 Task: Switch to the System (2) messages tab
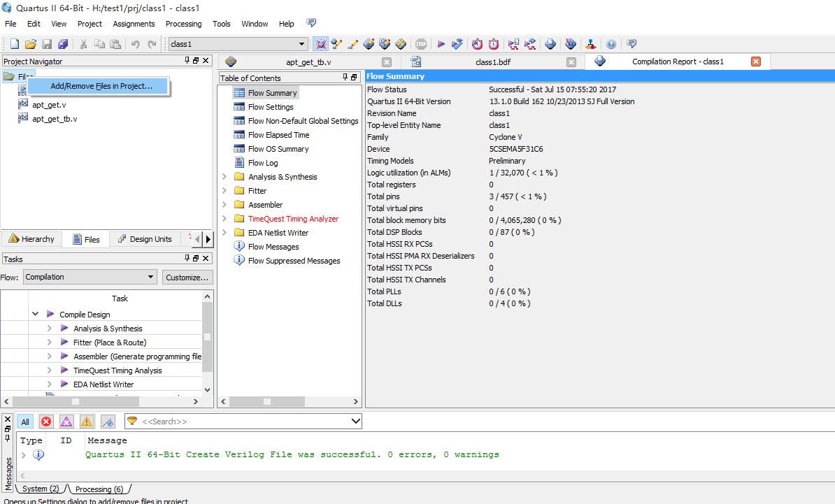(41, 489)
